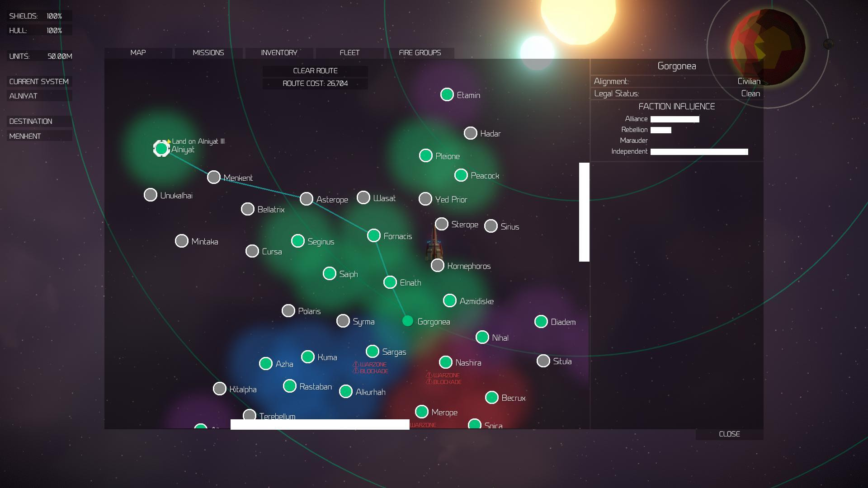Click the Asterope system circle
868x488 pixels.
306,199
